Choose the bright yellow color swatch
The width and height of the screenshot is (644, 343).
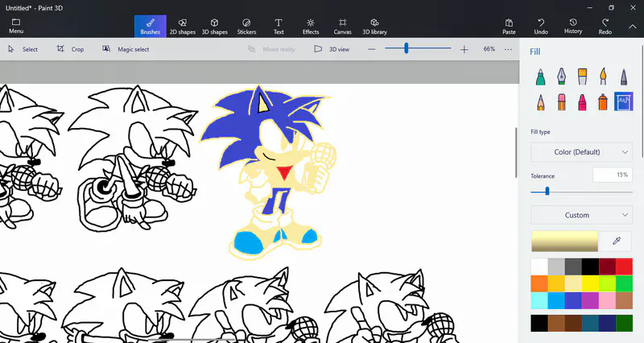coord(590,283)
